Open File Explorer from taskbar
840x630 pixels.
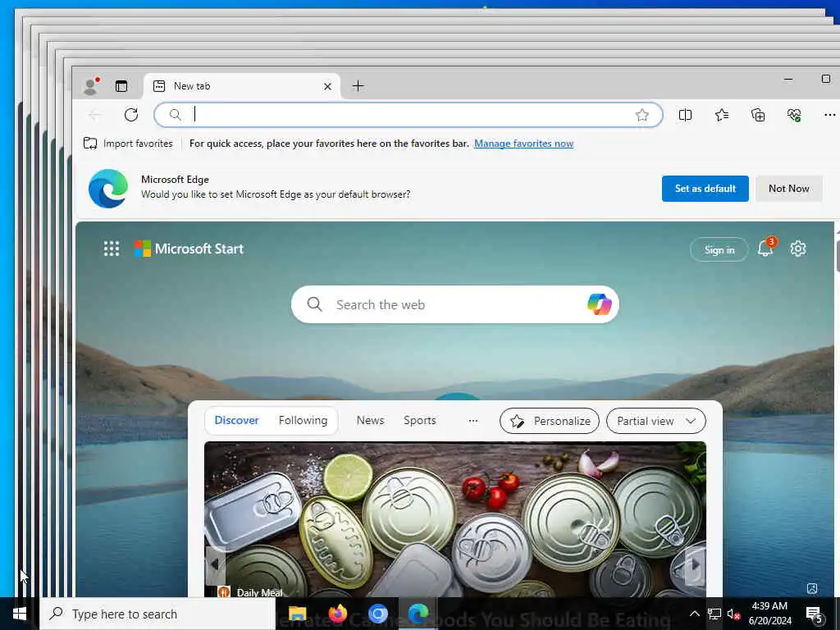297,614
